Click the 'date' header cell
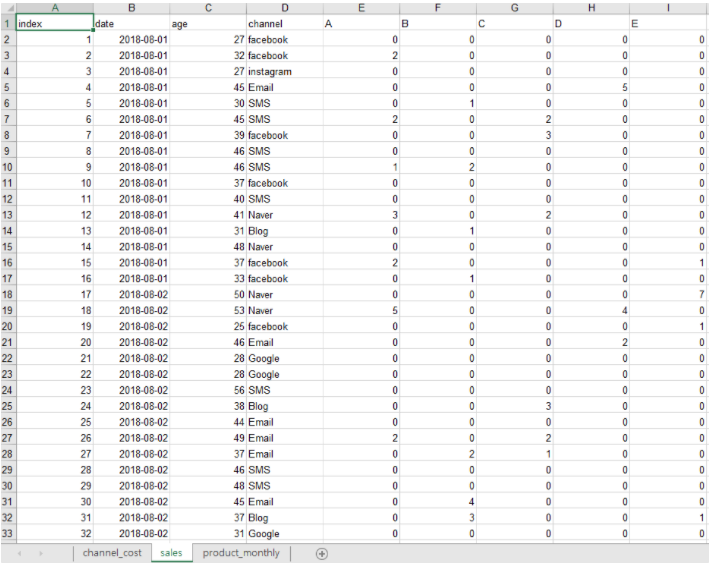 (132, 24)
